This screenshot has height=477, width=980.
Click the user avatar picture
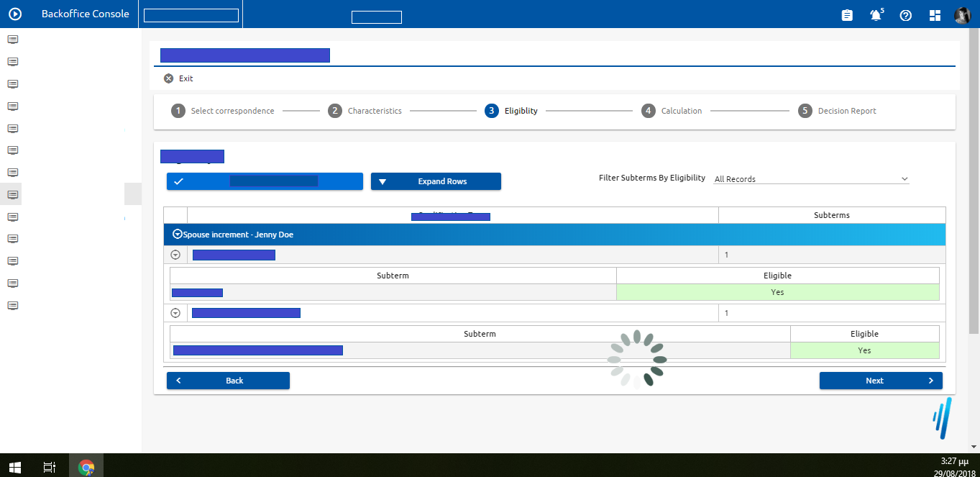click(963, 15)
